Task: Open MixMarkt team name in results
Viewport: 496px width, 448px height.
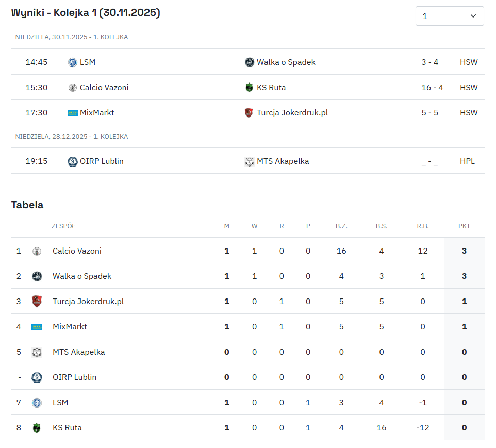Action: (97, 113)
